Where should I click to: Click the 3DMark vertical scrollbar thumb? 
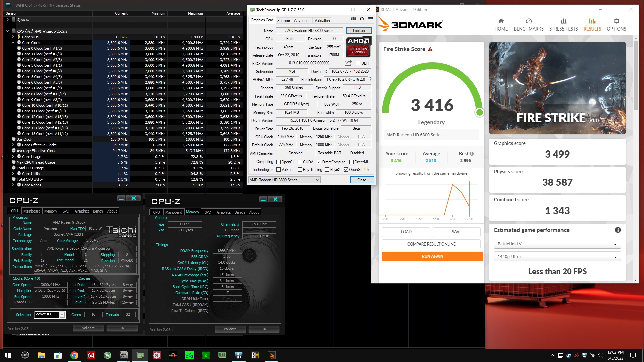pyautogui.click(x=636, y=75)
